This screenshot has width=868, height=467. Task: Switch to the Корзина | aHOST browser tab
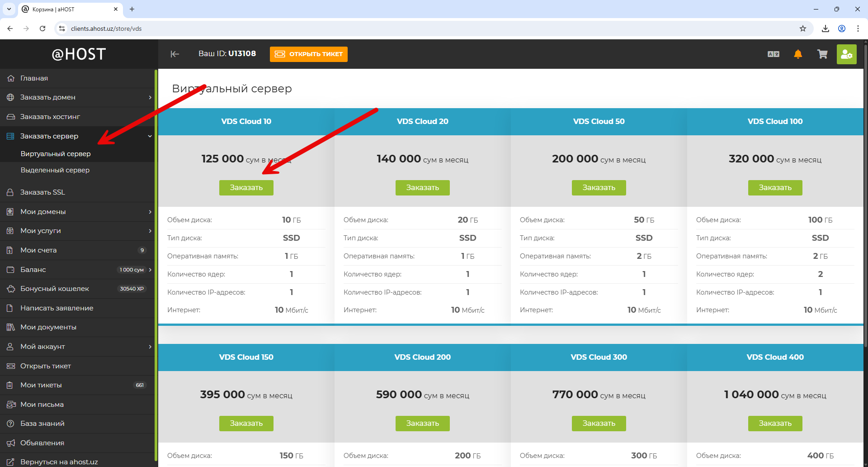click(x=70, y=9)
